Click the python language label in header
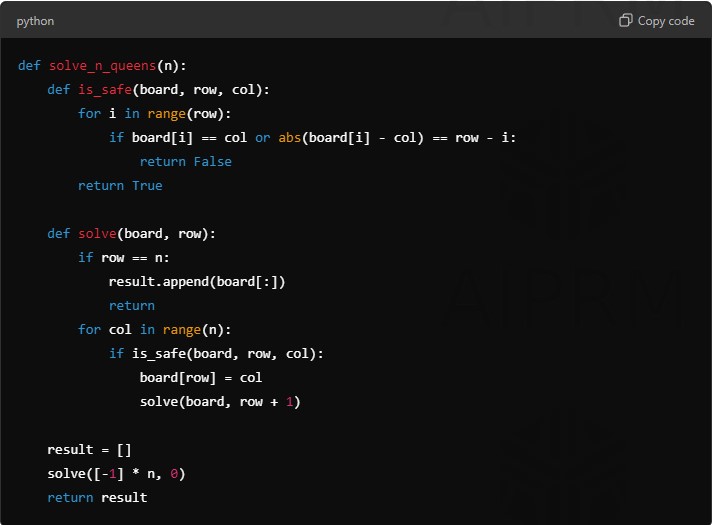Viewport: 712px width, 525px height. [36, 21]
